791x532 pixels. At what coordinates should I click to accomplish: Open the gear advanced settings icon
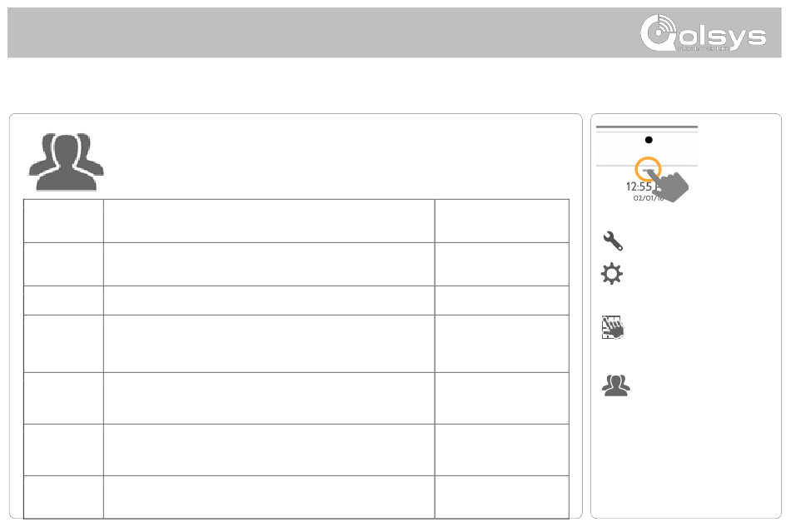[x=612, y=274]
